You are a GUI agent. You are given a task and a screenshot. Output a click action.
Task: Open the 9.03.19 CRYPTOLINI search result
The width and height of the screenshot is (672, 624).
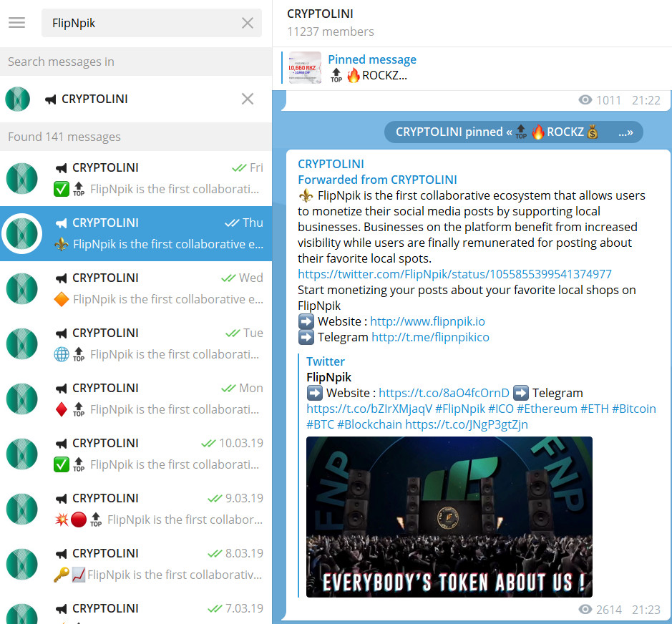point(136,509)
